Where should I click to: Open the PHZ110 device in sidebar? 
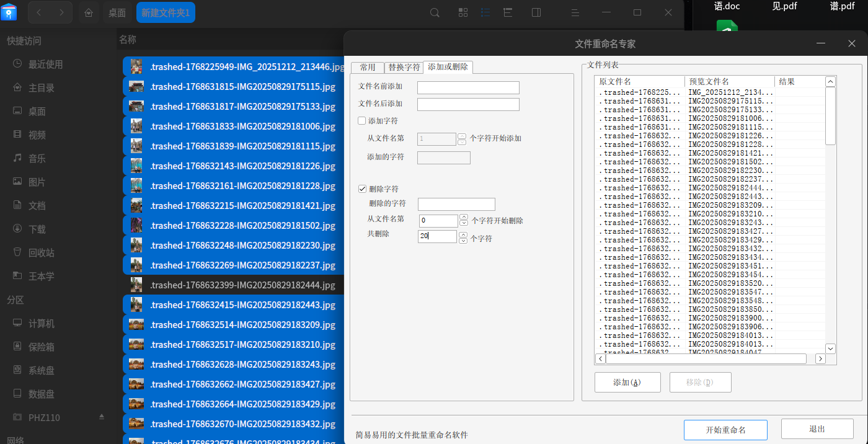click(x=44, y=418)
